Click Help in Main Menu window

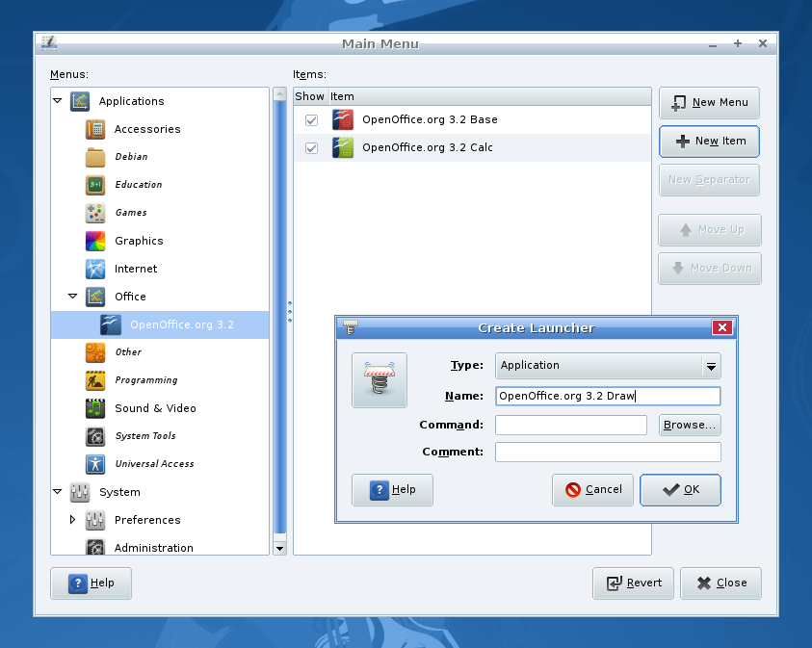click(92, 583)
